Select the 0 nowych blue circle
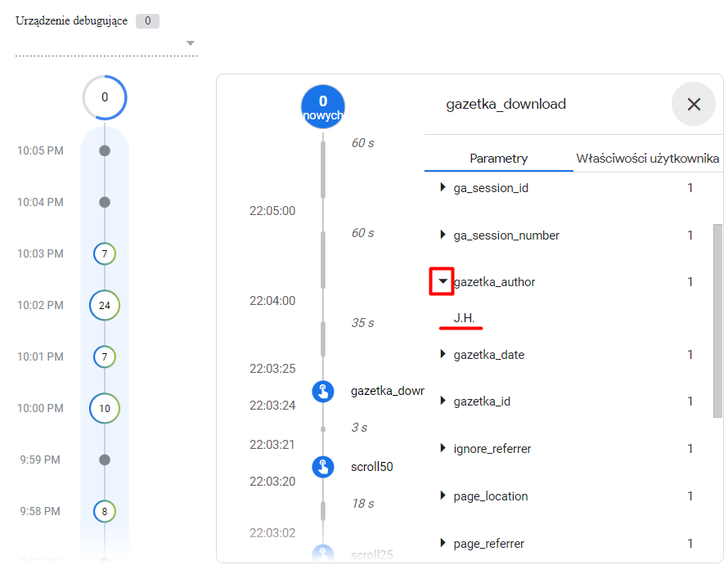This screenshot has height=565, width=728. click(x=323, y=107)
